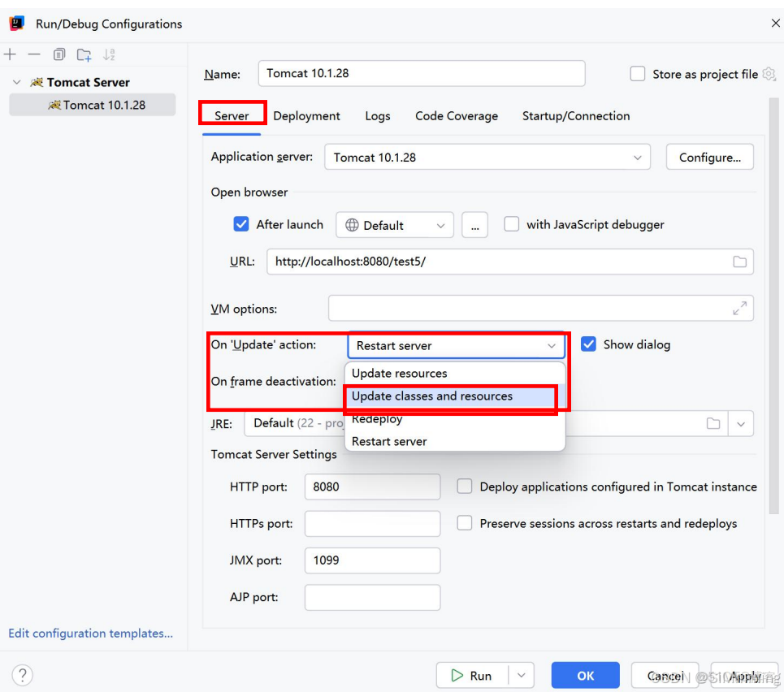Click the move into new folder icon
The width and height of the screenshot is (784, 692).
84,54
